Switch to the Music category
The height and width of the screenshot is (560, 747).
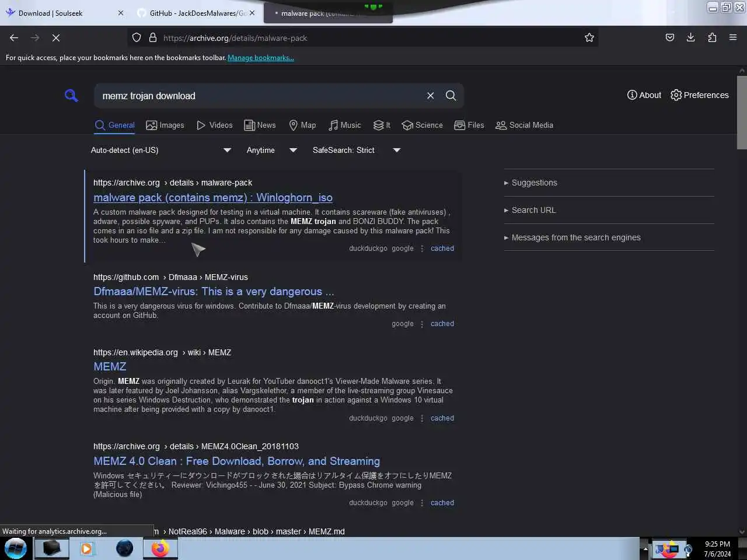(345, 125)
